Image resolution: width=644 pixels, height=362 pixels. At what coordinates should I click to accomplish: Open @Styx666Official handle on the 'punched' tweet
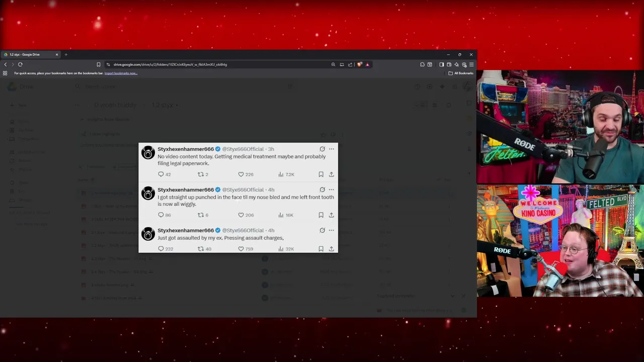pos(243,190)
